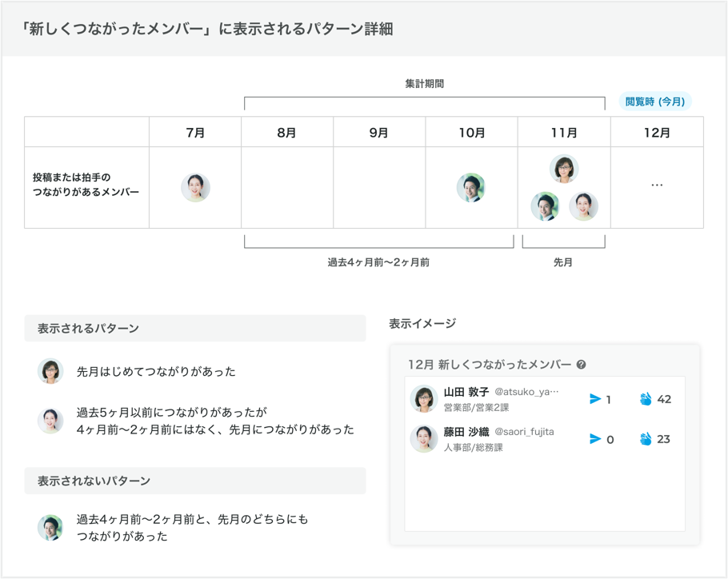The image size is (728, 579).
Task: Click the clap count 23
Action: tap(663, 439)
